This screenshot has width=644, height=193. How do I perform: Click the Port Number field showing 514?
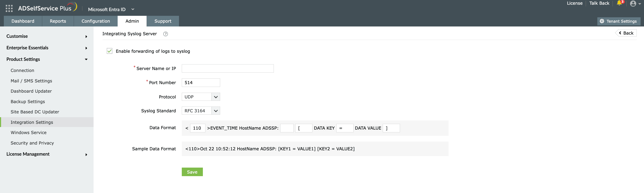(x=201, y=83)
